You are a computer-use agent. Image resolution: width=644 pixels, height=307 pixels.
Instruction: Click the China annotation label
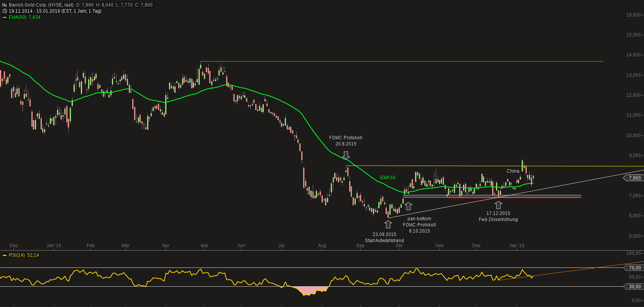pos(513,171)
